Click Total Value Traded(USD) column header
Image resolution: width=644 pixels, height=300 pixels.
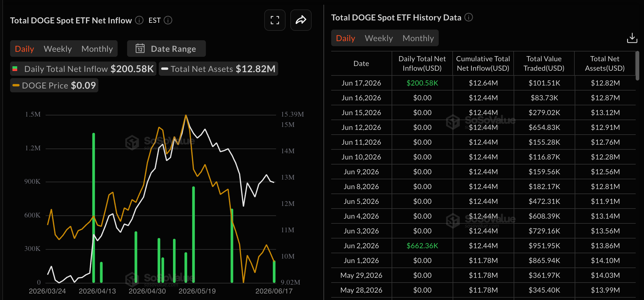pyautogui.click(x=544, y=63)
